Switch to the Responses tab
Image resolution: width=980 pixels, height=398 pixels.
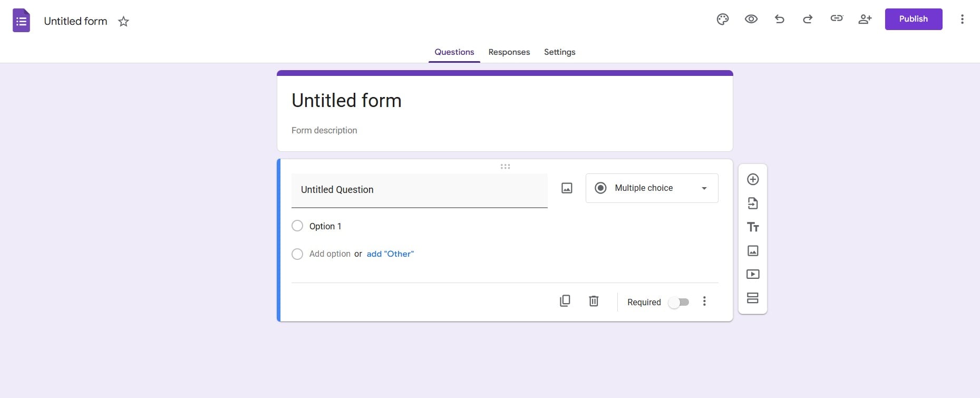click(x=509, y=52)
